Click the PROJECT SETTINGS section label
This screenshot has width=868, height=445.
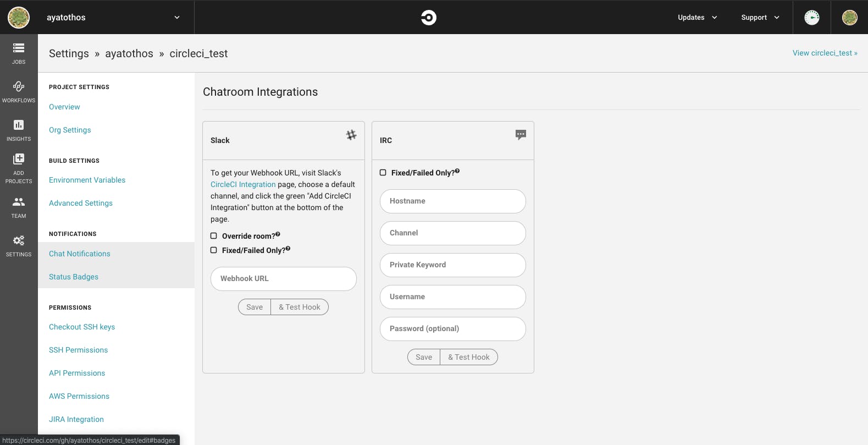click(x=79, y=87)
